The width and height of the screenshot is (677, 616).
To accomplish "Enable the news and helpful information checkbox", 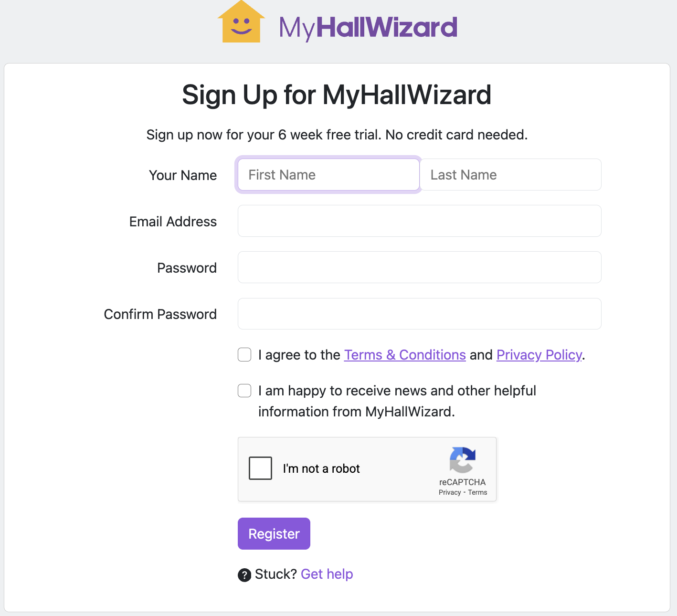I will [x=244, y=391].
